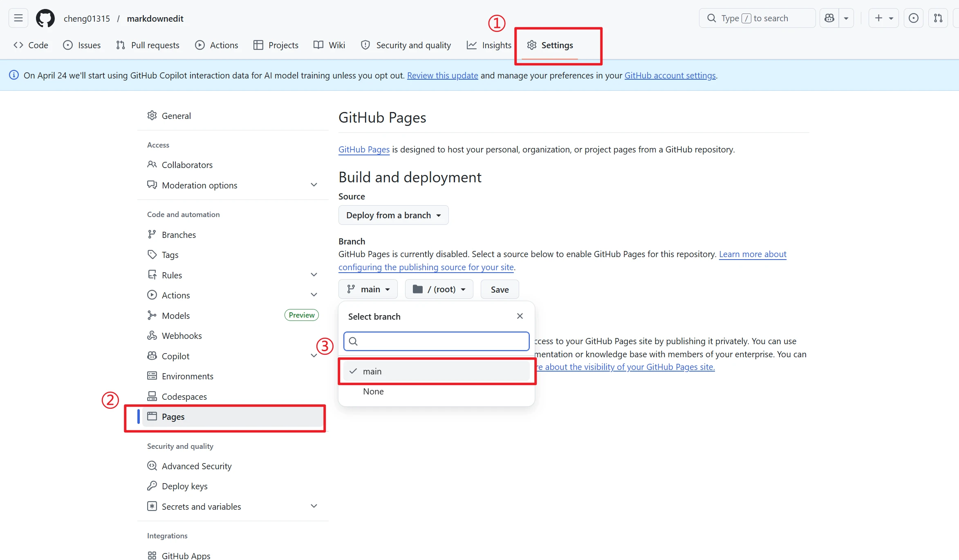
Task: Open notifications via the circular icon
Action: (x=913, y=18)
